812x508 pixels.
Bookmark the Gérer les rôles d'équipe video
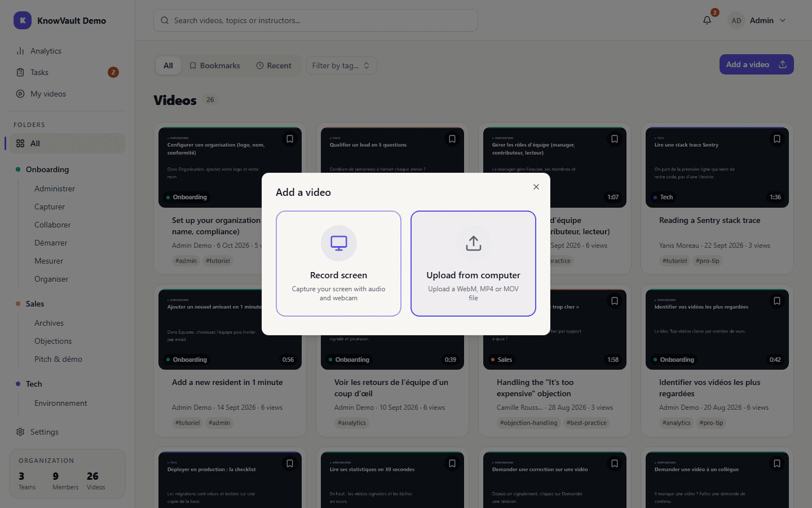(x=615, y=139)
